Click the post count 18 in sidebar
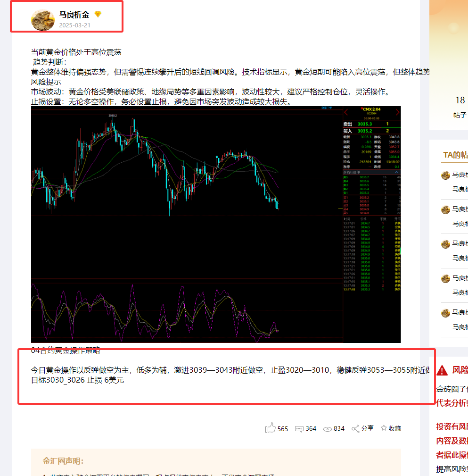468x476 pixels. 460,100
